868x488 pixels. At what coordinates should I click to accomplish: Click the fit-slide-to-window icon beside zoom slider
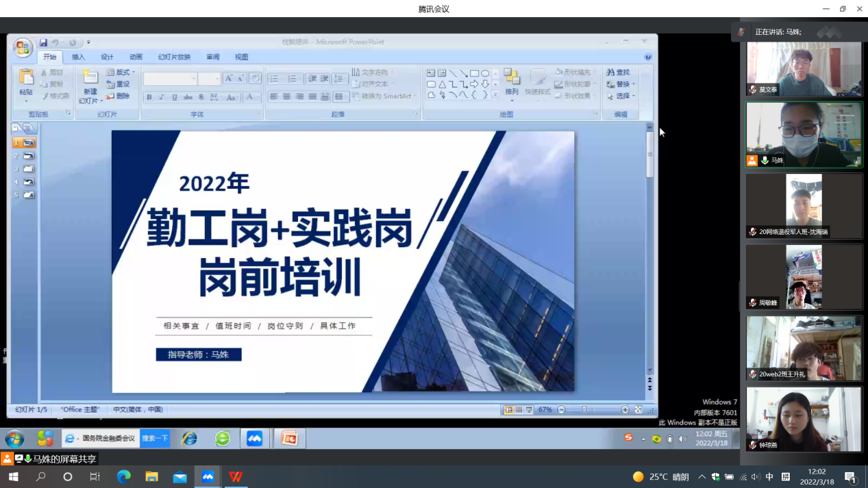click(638, 410)
